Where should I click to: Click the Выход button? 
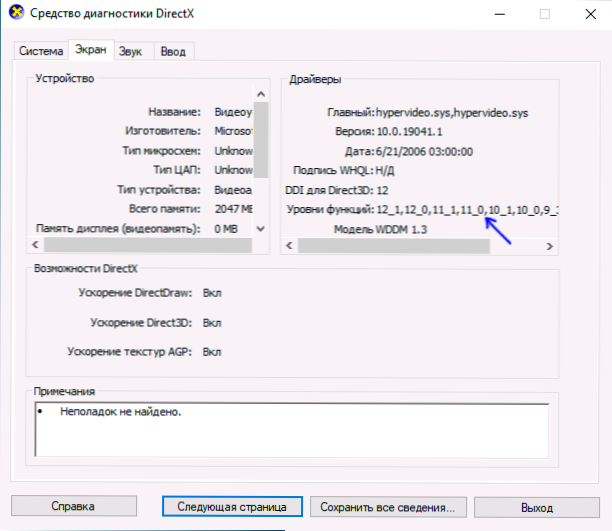[537, 507]
